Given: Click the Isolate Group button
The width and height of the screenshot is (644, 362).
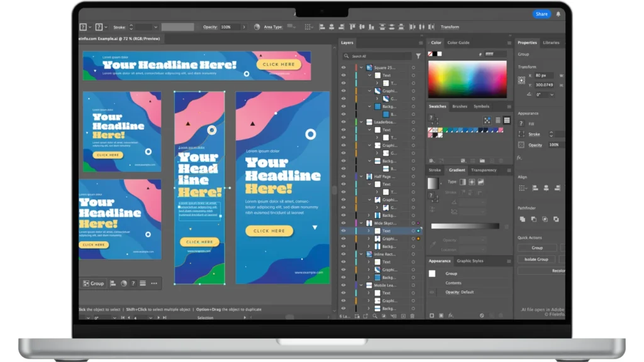Looking at the screenshot, I should coord(536,259).
